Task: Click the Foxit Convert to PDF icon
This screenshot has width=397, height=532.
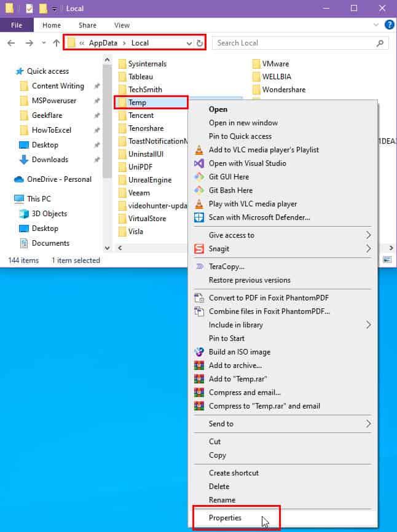Action: coord(199,298)
